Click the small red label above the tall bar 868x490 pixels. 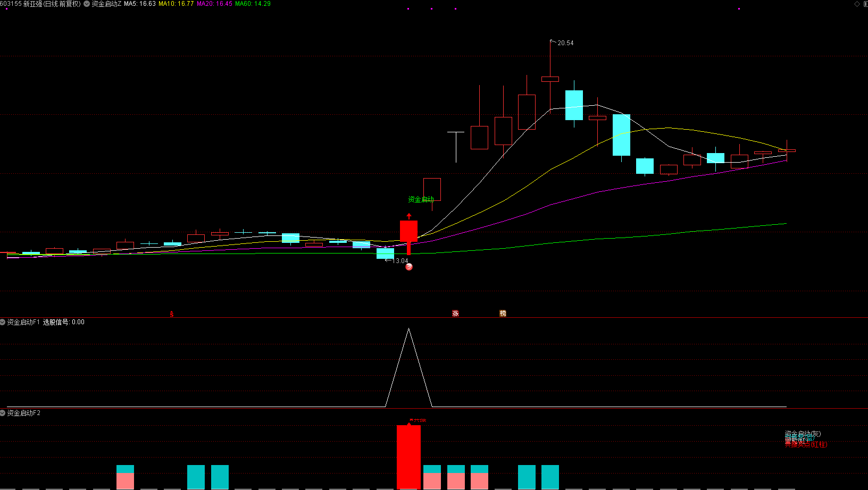point(418,420)
